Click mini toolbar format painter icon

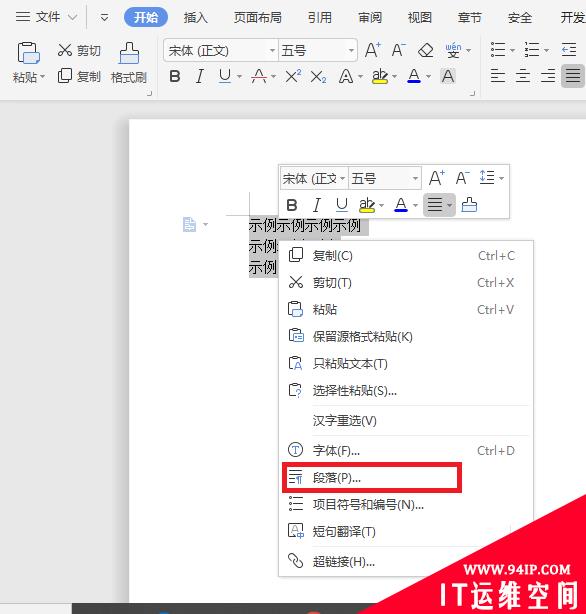(x=469, y=204)
